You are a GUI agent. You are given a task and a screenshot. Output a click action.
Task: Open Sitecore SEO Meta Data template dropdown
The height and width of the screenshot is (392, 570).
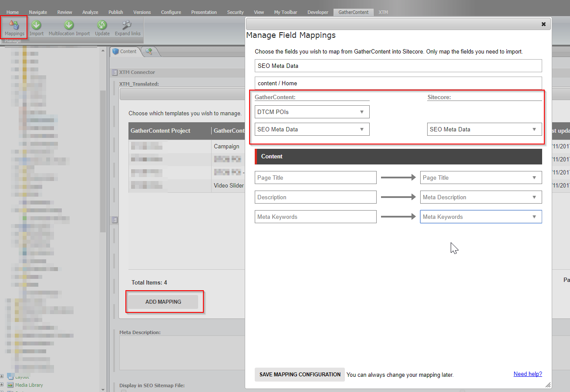tap(485, 129)
